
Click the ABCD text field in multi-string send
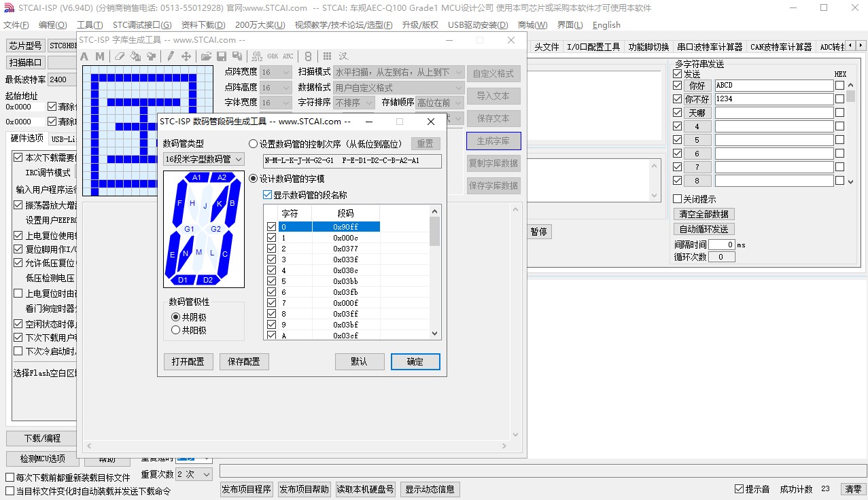tap(774, 86)
